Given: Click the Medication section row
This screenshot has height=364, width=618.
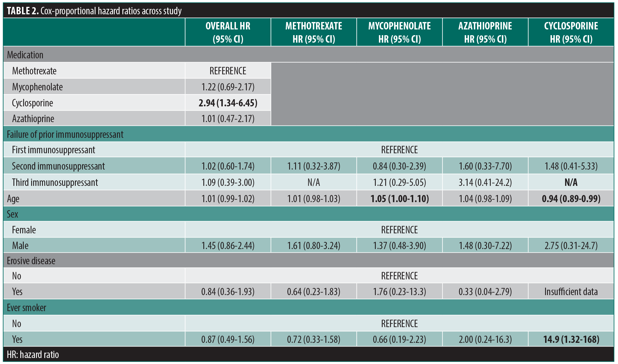Looking at the screenshot, I should (25, 55).
